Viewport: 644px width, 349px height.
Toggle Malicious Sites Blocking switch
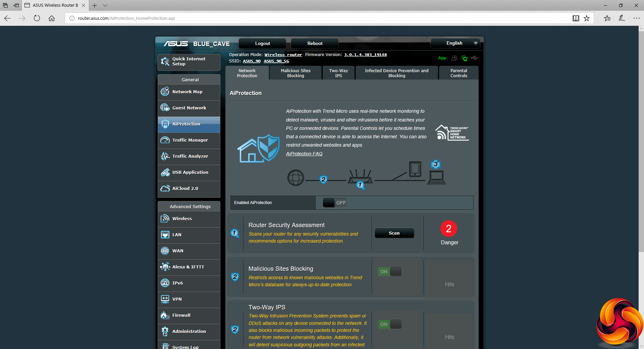(x=390, y=271)
